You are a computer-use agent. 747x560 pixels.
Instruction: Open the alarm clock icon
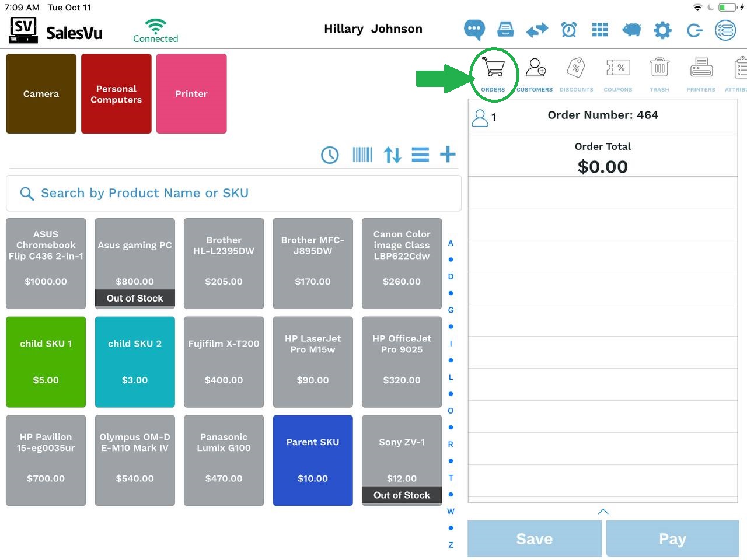(x=569, y=29)
